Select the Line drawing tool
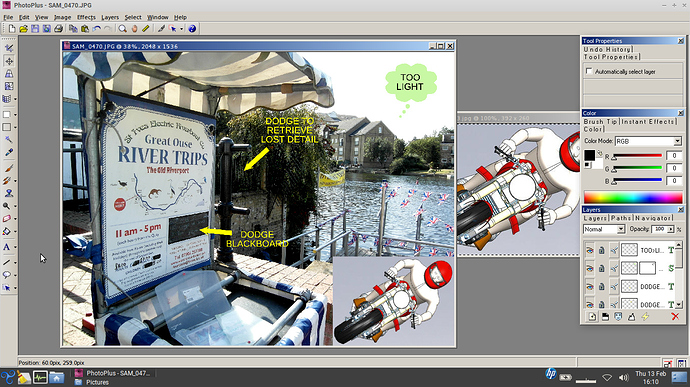The height and width of the screenshot is (387, 690). (x=7, y=262)
